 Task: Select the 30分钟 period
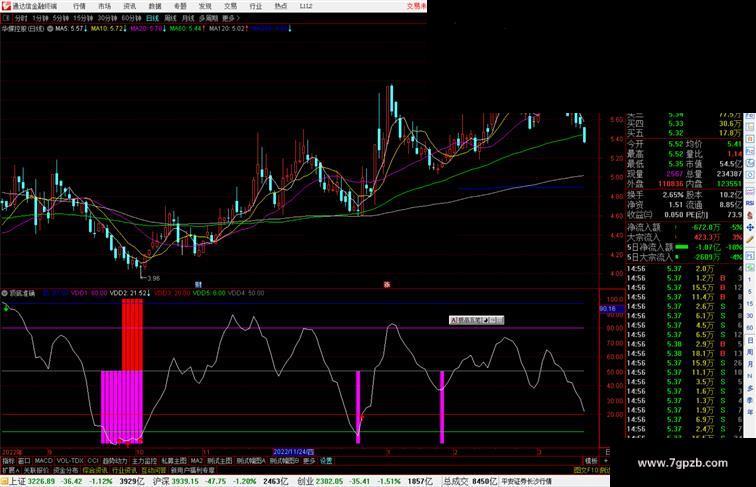pyautogui.click(x=107, y=18)
